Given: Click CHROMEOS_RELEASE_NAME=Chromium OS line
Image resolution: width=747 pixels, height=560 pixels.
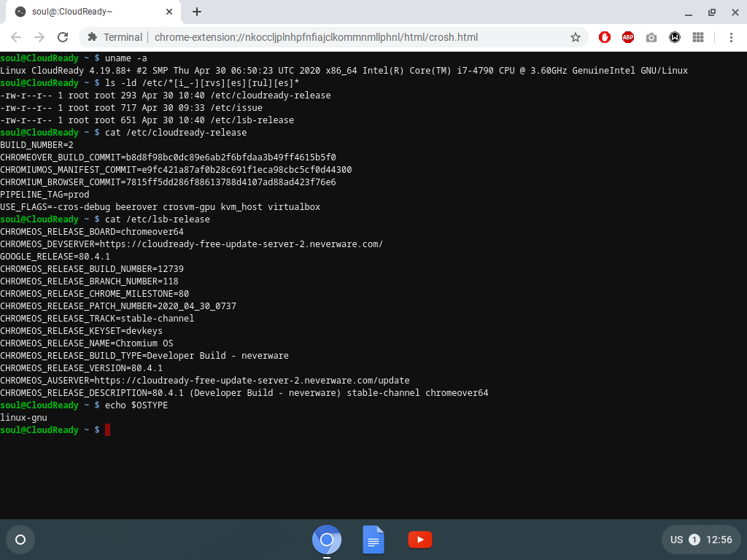Looking at the screenshot, I should tap(87, 343).
